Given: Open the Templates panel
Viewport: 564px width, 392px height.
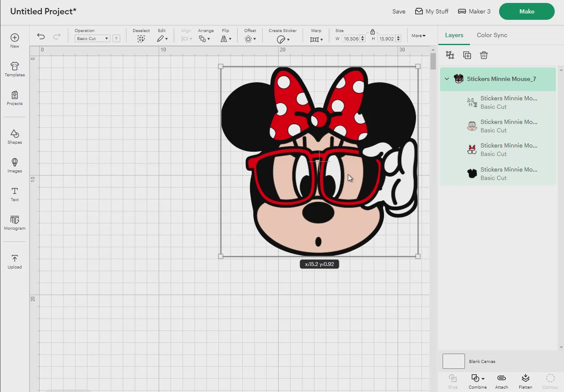Looking at the screenshot, I should click(x=15, y=70).
